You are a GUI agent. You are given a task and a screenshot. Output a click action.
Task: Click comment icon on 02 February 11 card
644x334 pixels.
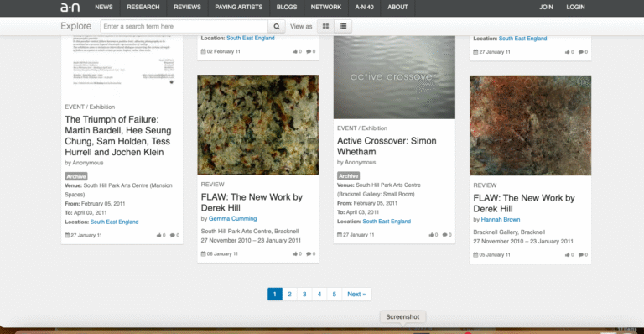pos(309,51)
